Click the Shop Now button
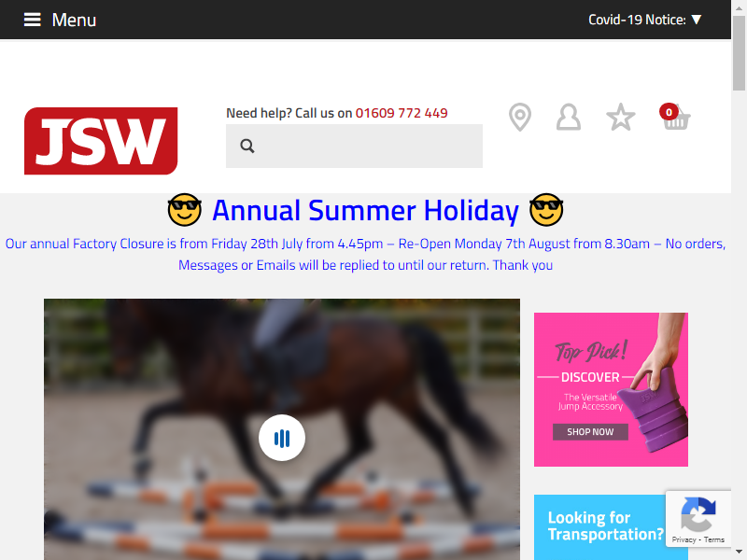This screenshot has height=560, width=747. pos(590,431)
